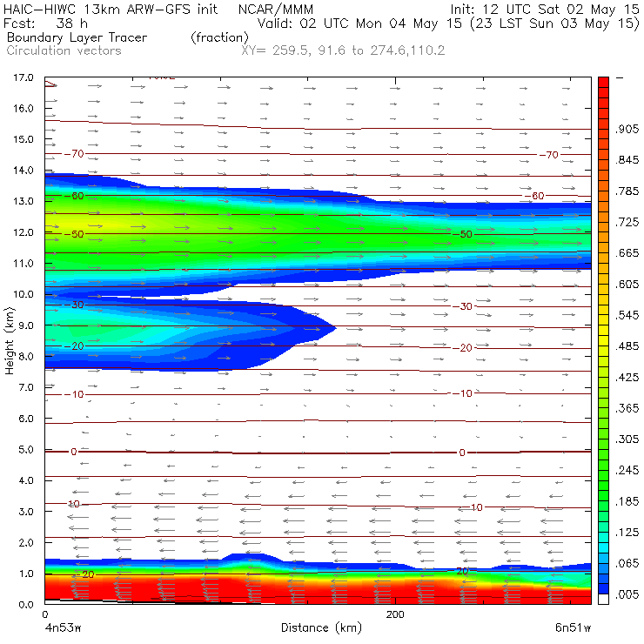Click the 'Boundary Layer Tracer' field label
The image size is (644, 644).
(77, 37)
